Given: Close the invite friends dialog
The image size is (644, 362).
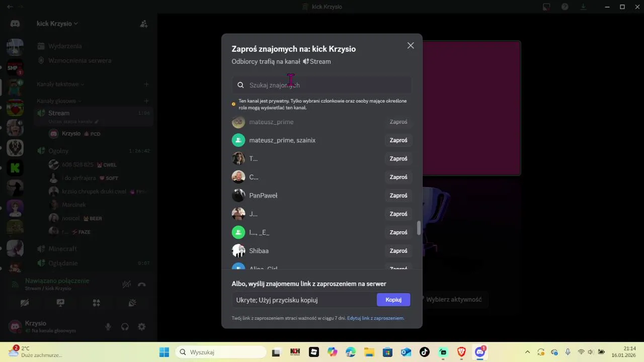Looking at the screenshot, I should [x=411, y=46].
